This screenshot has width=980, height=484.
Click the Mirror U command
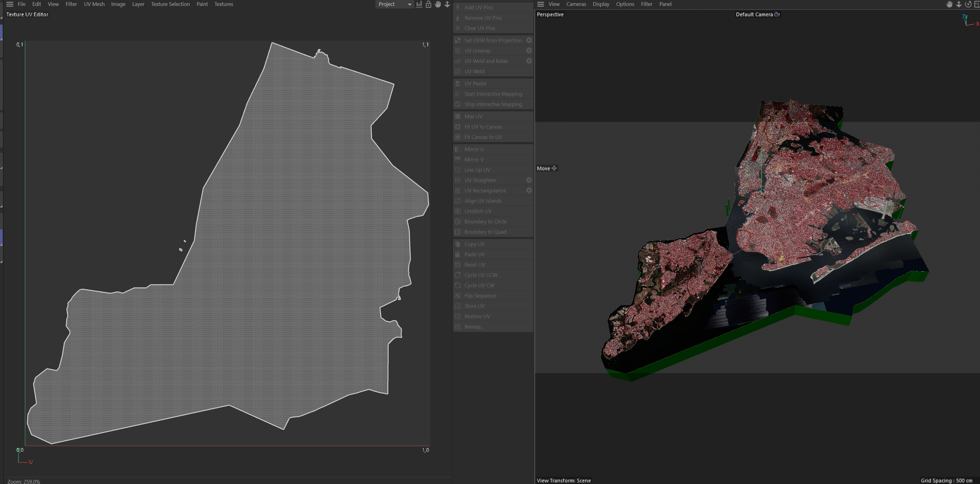click(x=474, y=149)
